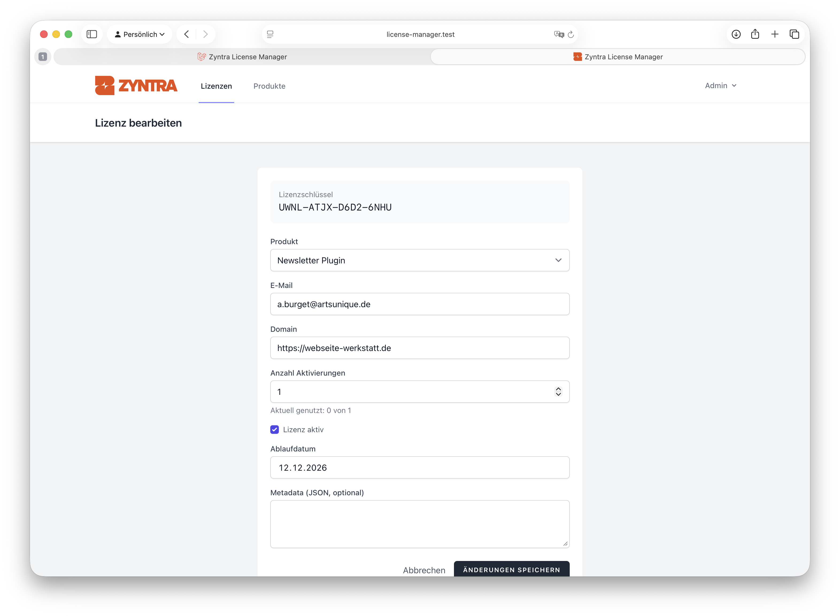Screen dimensions: 840x616
Task: Expand the Admin user menu
Action: [720, 86]
